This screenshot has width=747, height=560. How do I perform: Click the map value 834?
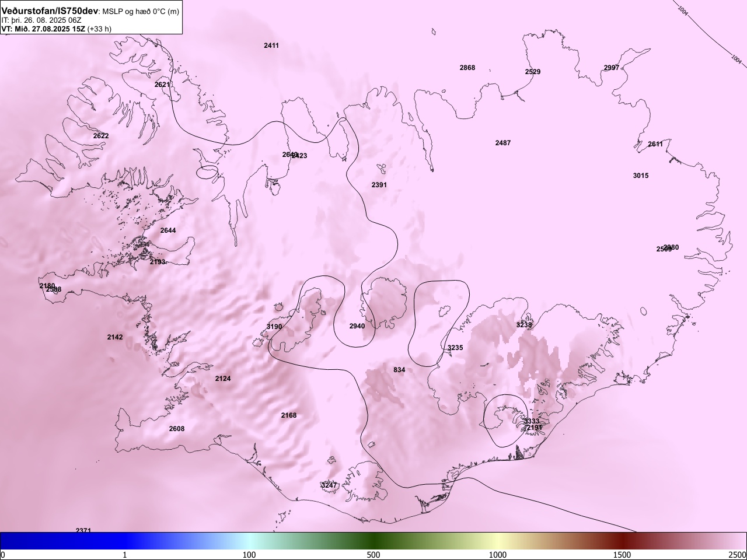(x=399, y=370)
